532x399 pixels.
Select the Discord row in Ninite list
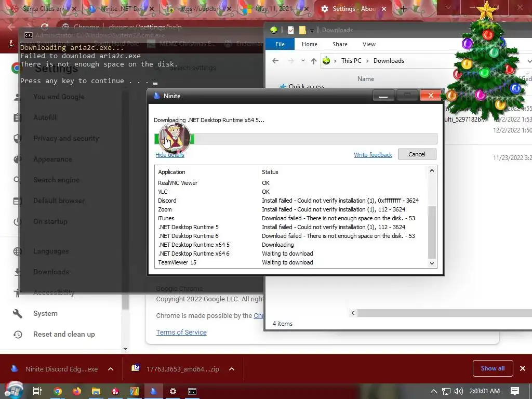pos(291,201)
